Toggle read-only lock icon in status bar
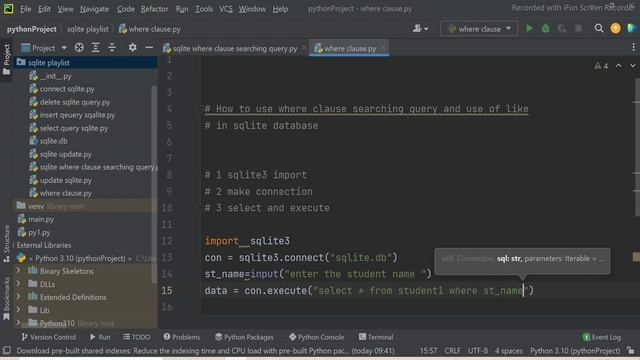 click(x=631, y=351)
